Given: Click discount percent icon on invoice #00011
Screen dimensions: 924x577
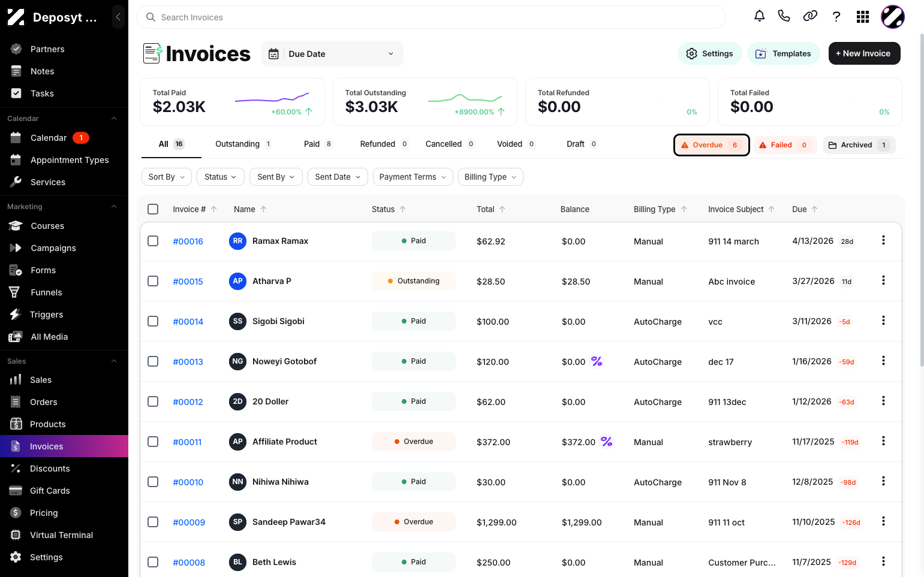Looking at the screenshot, I should pyautogui.click(x=607, y=442).
